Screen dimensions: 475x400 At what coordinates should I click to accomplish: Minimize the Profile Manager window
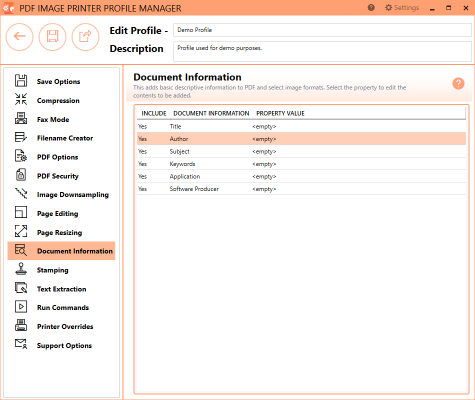pyautogui.click(x=432, y=8)
